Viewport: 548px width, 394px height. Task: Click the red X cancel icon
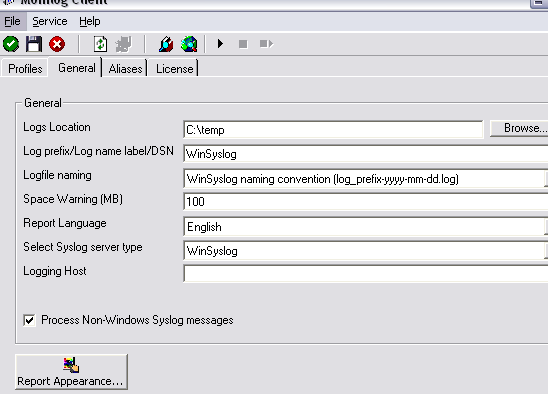click(x=57, y=44)
